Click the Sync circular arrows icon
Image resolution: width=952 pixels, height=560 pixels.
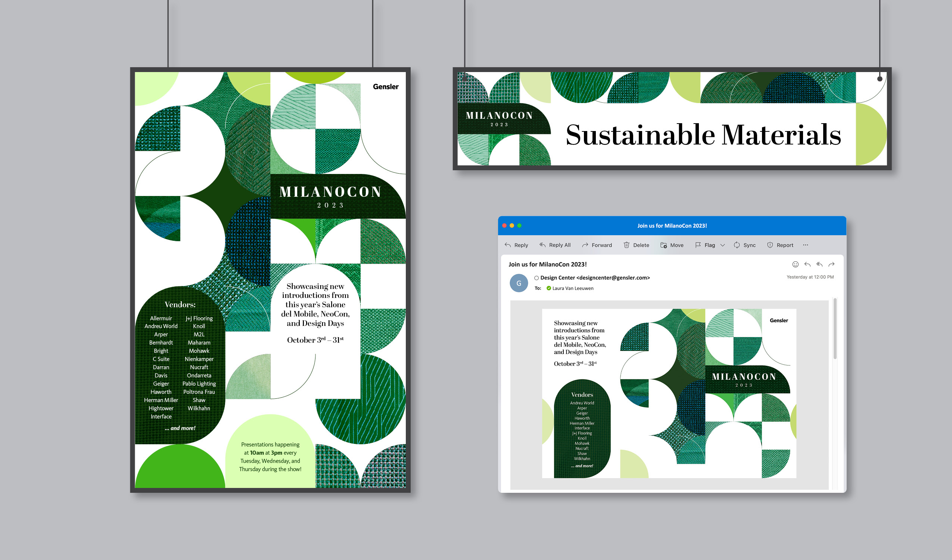tap(737, 245)
